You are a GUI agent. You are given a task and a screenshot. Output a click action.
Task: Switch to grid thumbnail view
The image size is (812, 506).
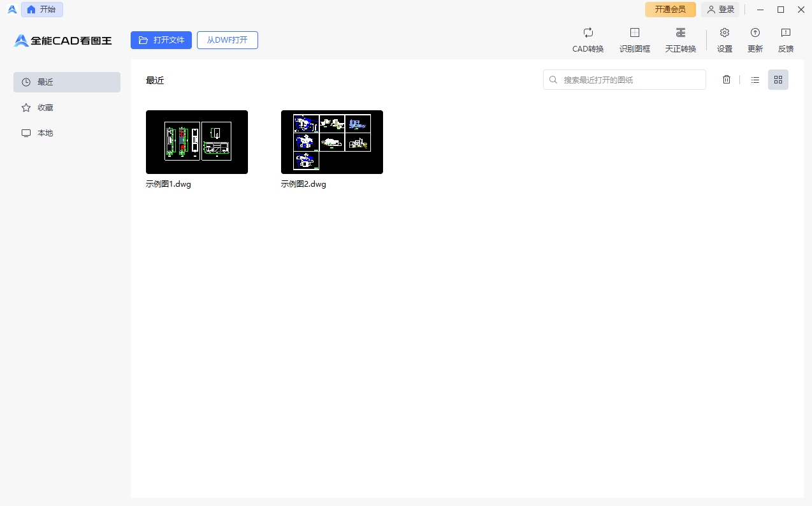(778, 80)
